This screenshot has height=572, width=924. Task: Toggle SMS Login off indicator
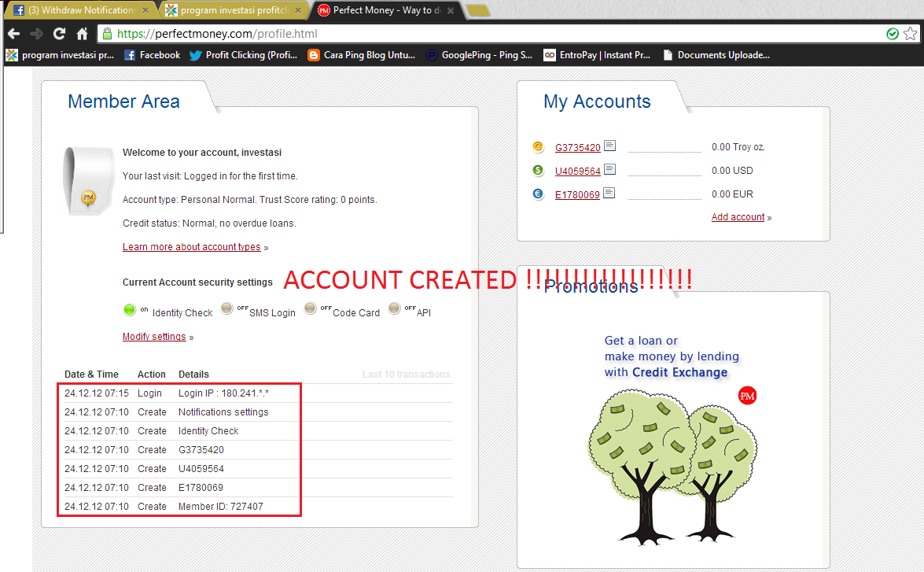coord(227,308)
